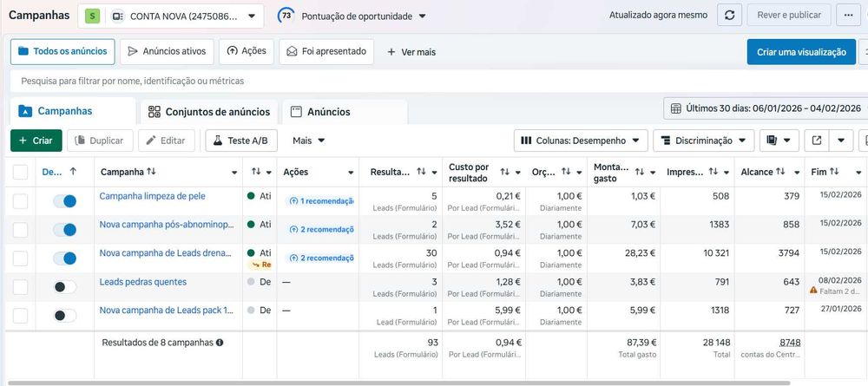Toggle off Nova campanha de Leads drena...
The image size is (868, 386).
[64, 258]
